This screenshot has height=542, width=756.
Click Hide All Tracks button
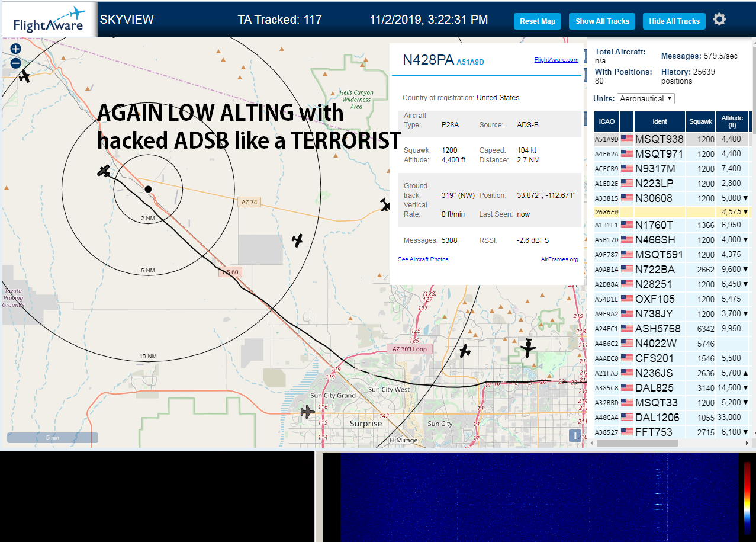(x=674, y=21)
